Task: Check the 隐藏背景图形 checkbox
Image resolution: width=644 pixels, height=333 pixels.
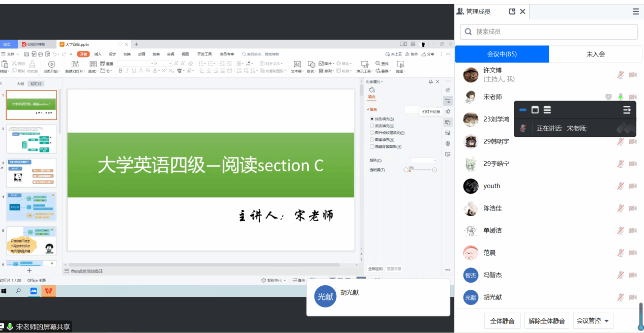Action: [x=372, y=146]
